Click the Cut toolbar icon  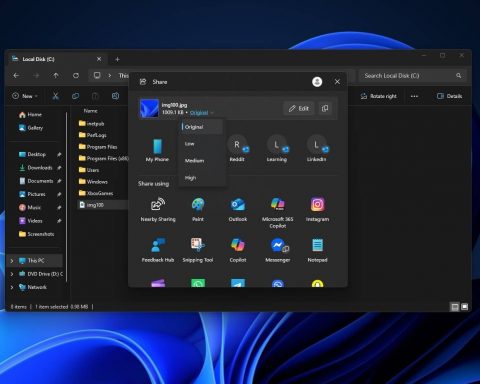[x=56, y=96]
